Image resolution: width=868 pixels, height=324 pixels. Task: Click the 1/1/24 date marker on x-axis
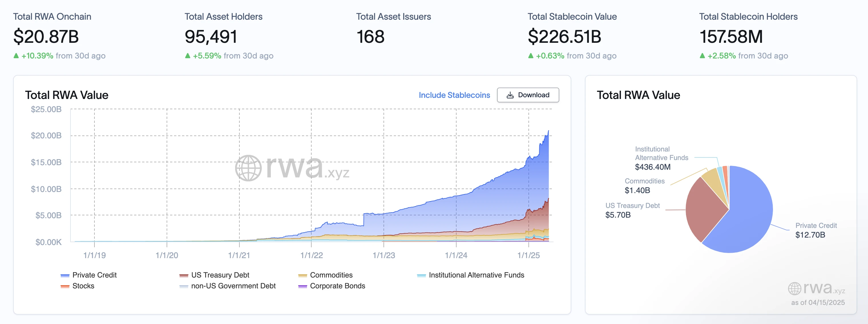[456, 255]
